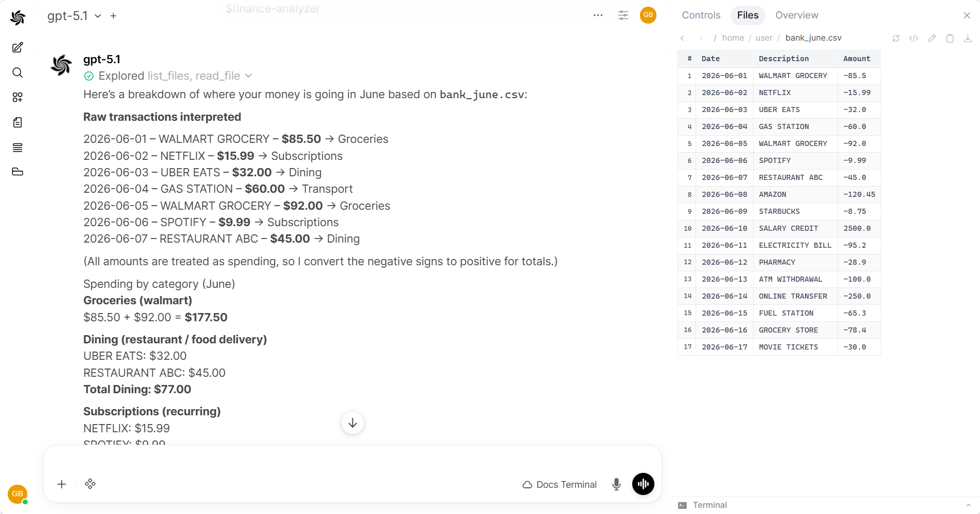The height and width of the screenshot is (514, 980).
Task: Navigate to the home breadcrumb
Action: tap(733, 38)
